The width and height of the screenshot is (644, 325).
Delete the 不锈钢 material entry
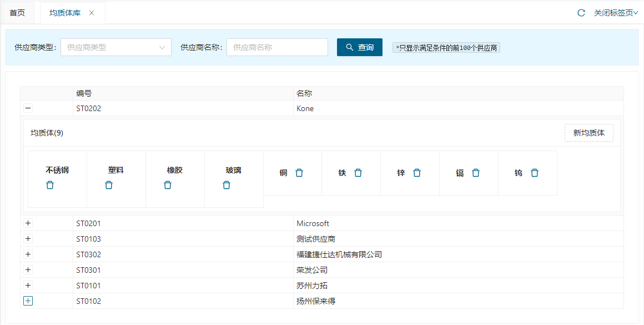(x=50, y=185)
